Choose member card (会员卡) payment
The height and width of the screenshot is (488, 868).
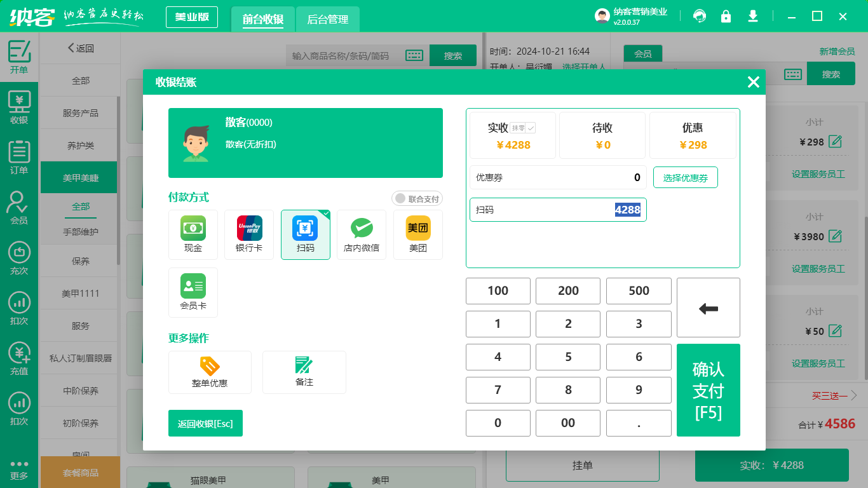point(193,292)
